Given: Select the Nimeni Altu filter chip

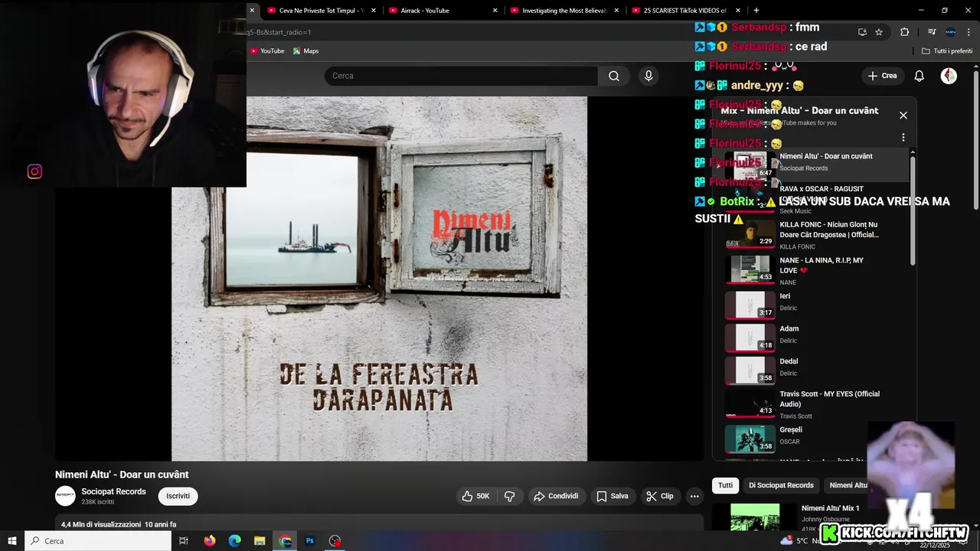Looking at the screenshot, I should coord(848,485).
